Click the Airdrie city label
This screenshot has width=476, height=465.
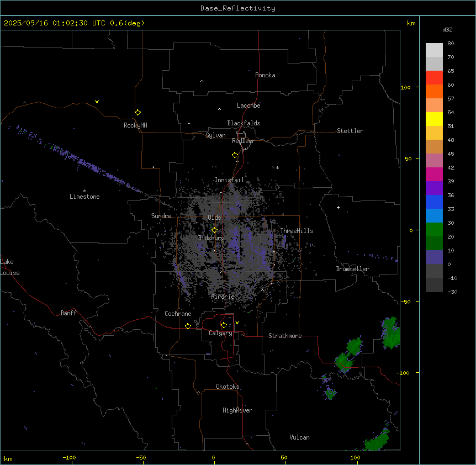click(223, 297)
